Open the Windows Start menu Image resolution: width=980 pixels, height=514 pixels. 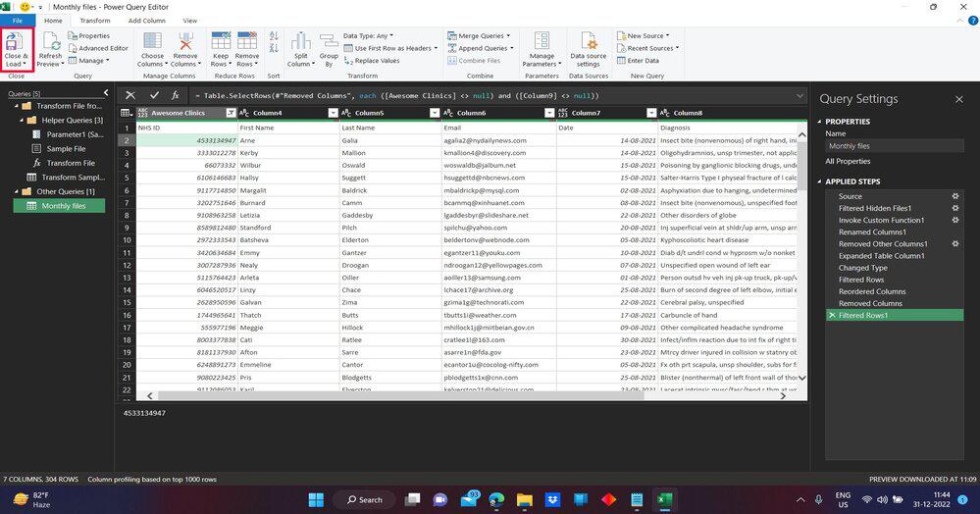click(x=316, y=499)
